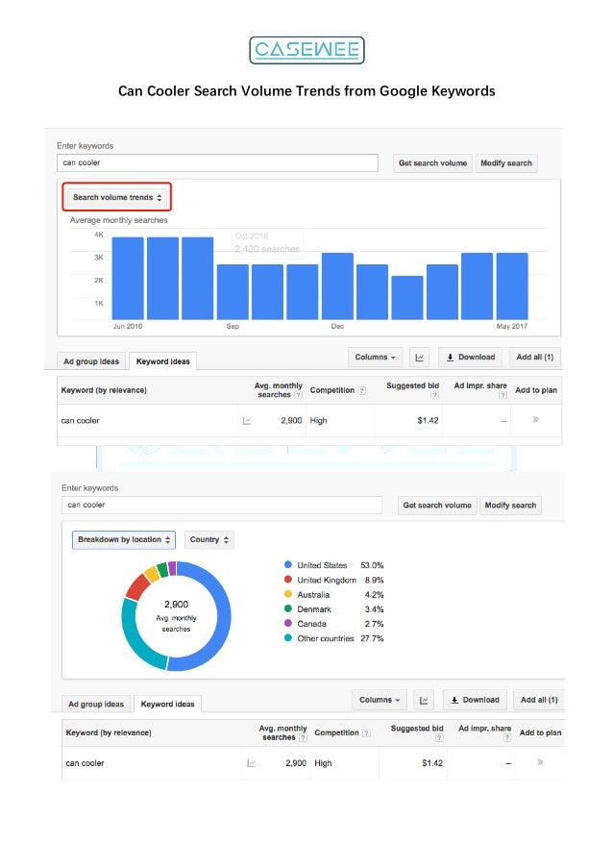This screenshot has height=868, width=613.
Task: Click the red donut chart segment
Action: pos(136,588)
